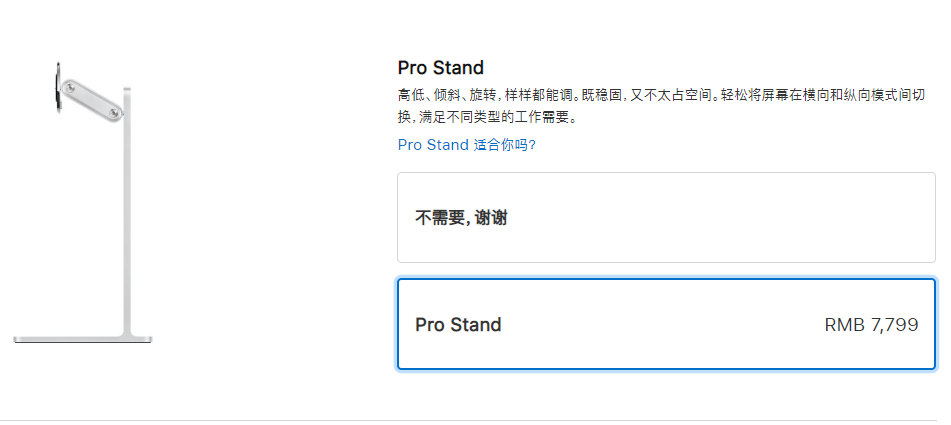951x425 pixels.
Task: Click the horizontal divider line below the options
Action: [x=475, y=420]
